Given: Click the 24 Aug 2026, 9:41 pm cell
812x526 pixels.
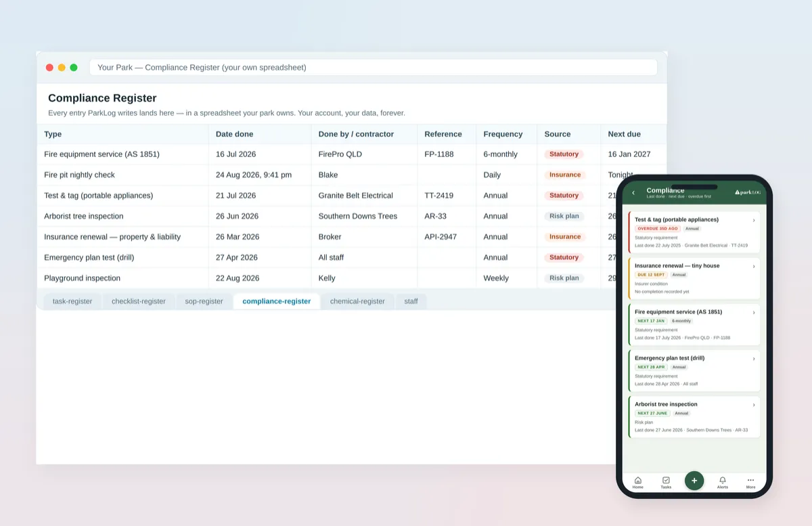Looking at the screenshot, I should [260, 175].
